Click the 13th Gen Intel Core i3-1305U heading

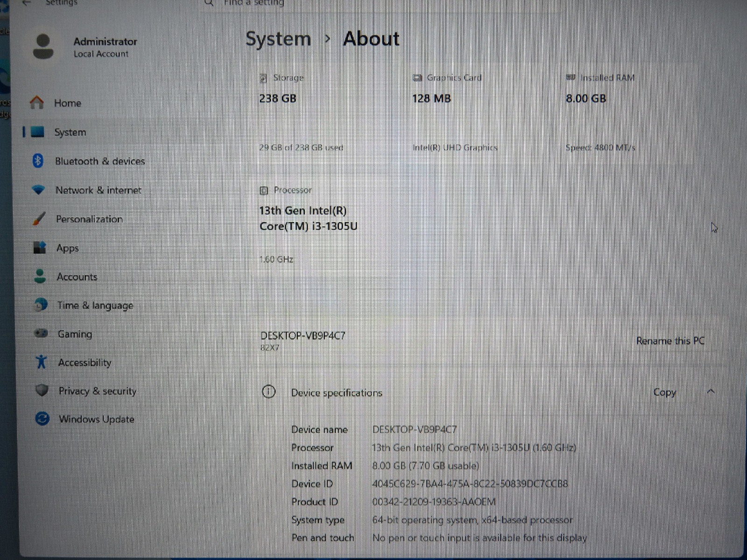tap(308, 219)
